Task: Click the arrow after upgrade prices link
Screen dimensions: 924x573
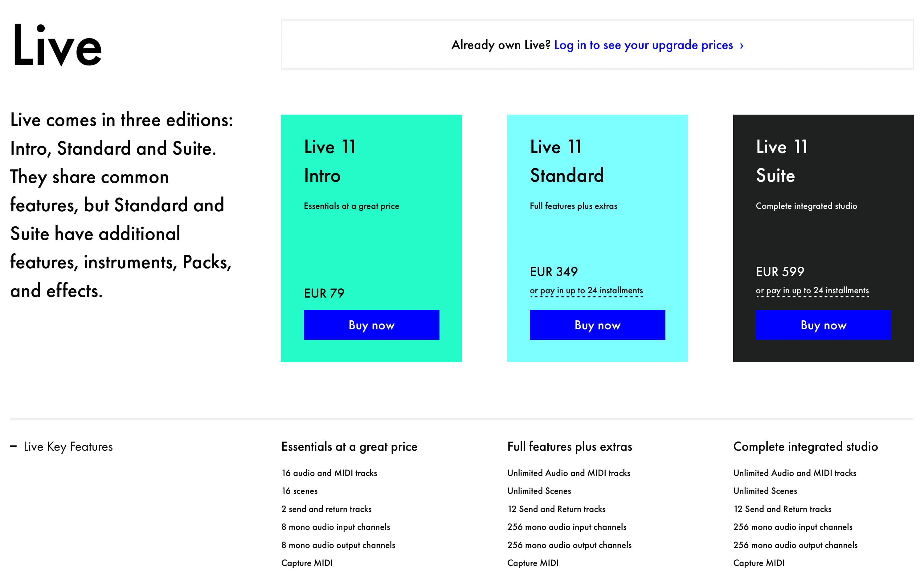Action: coord(742,46)
